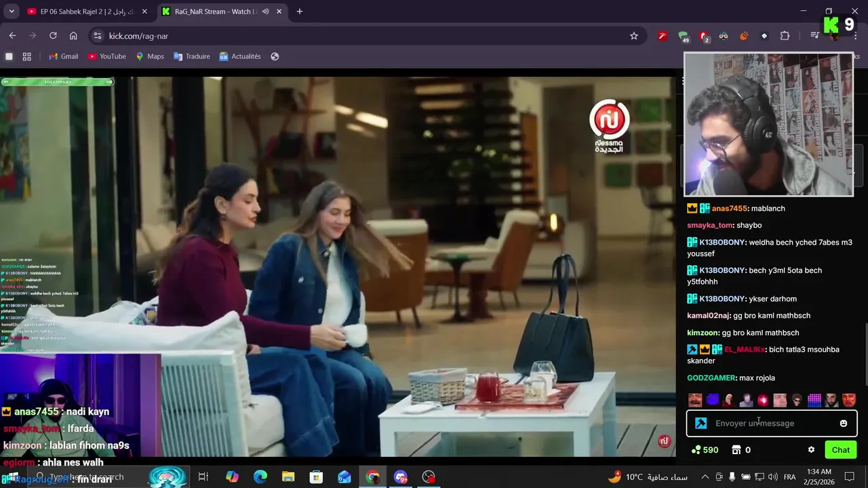Open the Gmail bookmark
868x488 pixels.
click(x=63, y=56)
